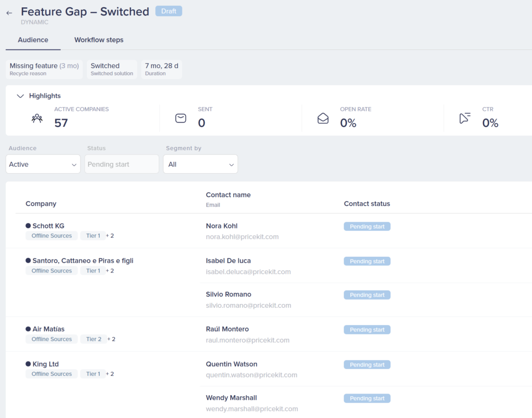This screenshot has width=532, height=418.
Task: Open the Segment by dropdown
Action: [200, 164]
